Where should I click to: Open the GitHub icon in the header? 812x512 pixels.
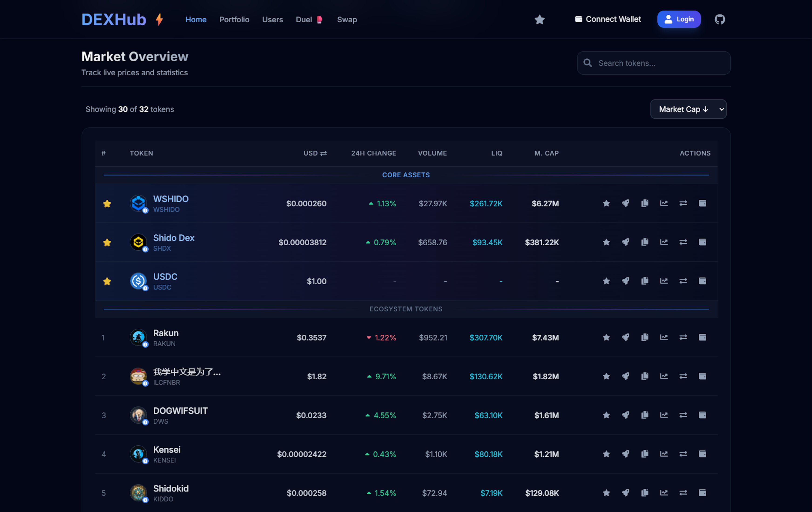(x=720, y=19)
